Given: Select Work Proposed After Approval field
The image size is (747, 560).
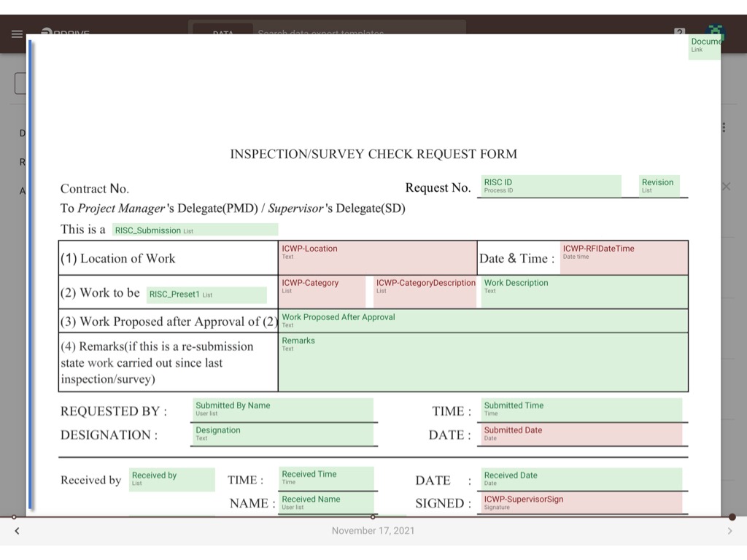Looking at the screenshot, I should pos(483,321).
